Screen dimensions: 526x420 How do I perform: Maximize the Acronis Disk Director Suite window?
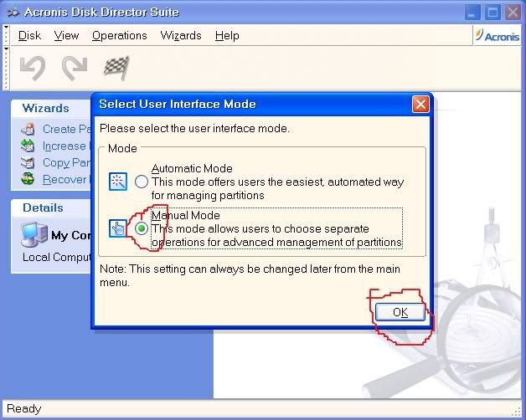tap(492, 13)
